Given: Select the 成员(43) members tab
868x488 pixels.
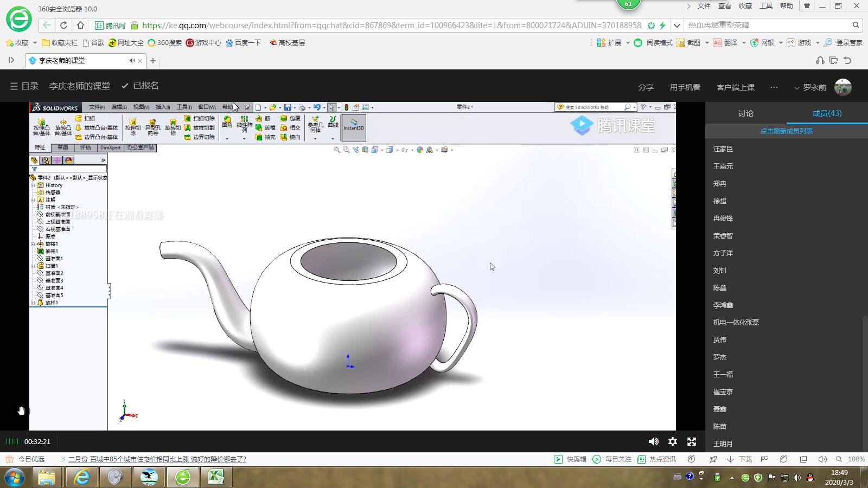Looking at the screenshot, I should click(x=827, y=113).
